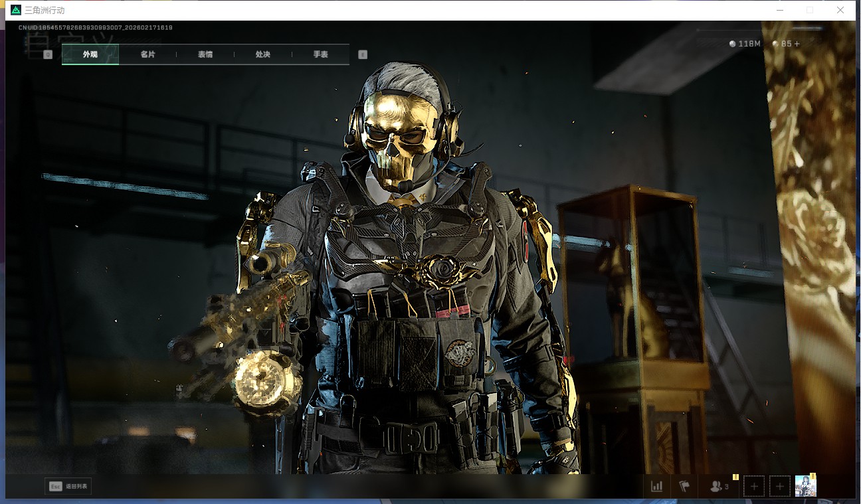This screenshot has width=861, height=504.
Task: Click the plus next to 85 currency
Action: 797,44
